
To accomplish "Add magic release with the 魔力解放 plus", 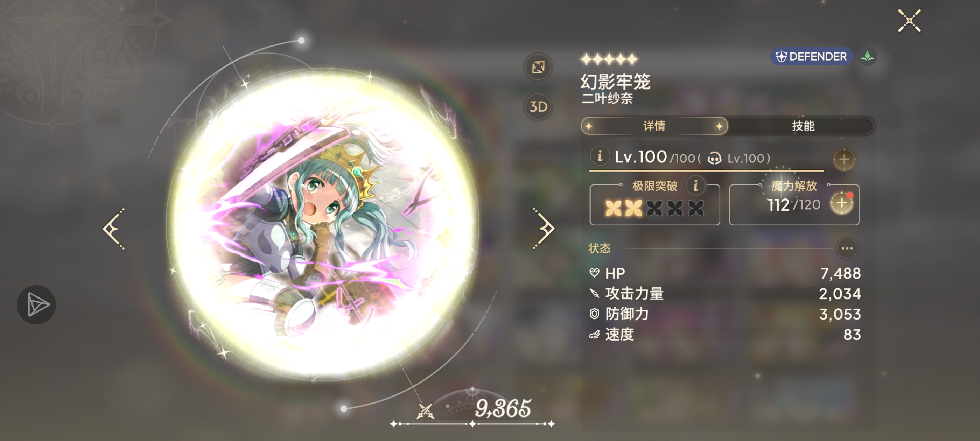I will [842, 203].
